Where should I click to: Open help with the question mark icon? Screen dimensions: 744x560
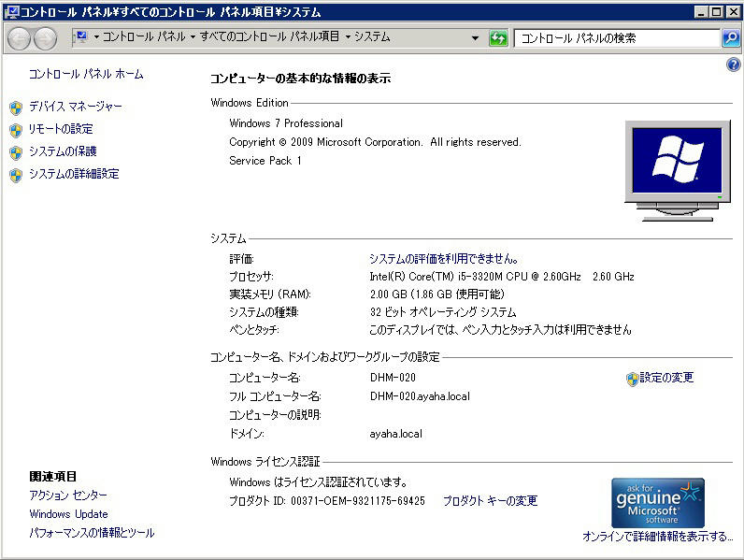[x=733, y=65]
